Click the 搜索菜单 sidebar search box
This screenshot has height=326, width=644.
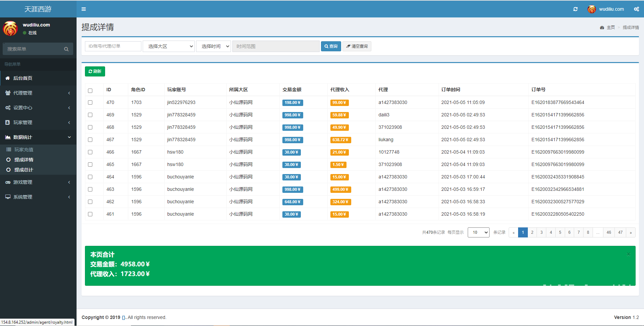click(x=33, y=49)
